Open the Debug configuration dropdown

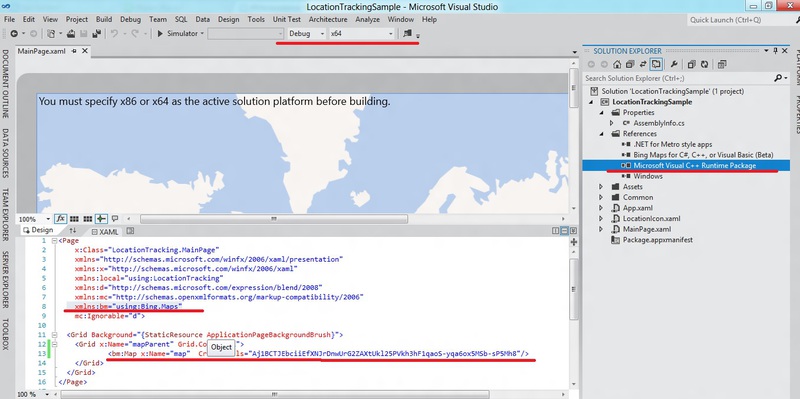pos(307,33)
